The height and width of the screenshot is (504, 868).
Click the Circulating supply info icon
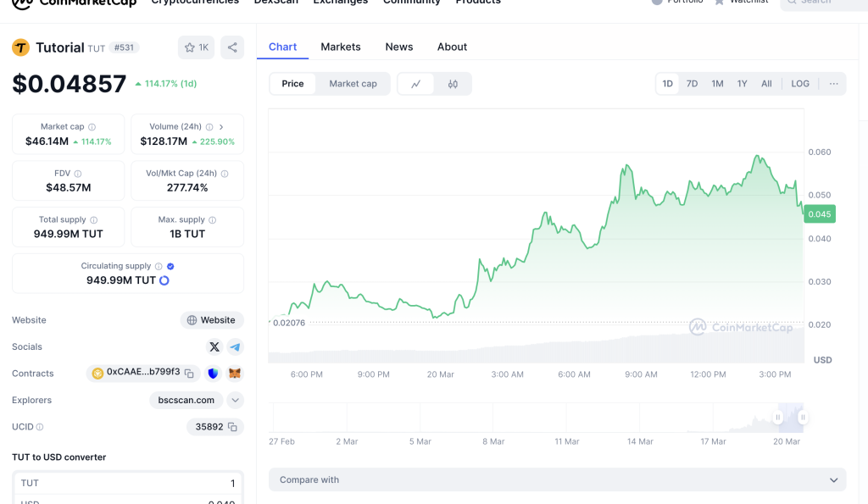click(159, 266)
